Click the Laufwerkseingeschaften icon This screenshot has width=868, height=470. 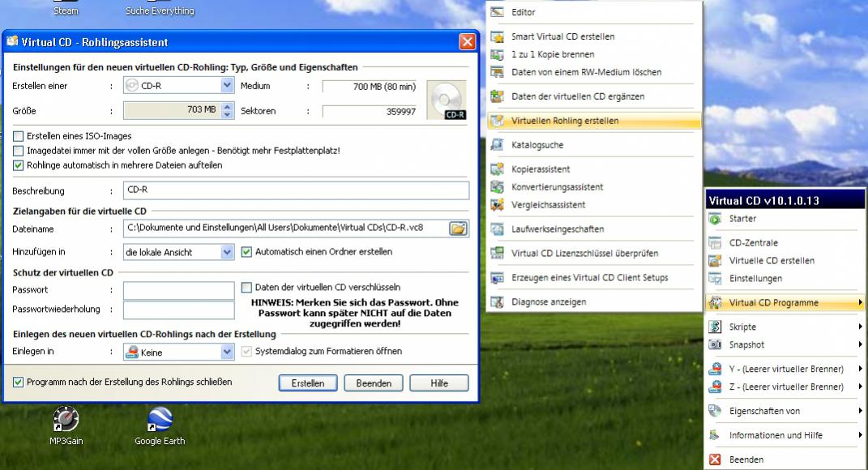pos(497,229)
